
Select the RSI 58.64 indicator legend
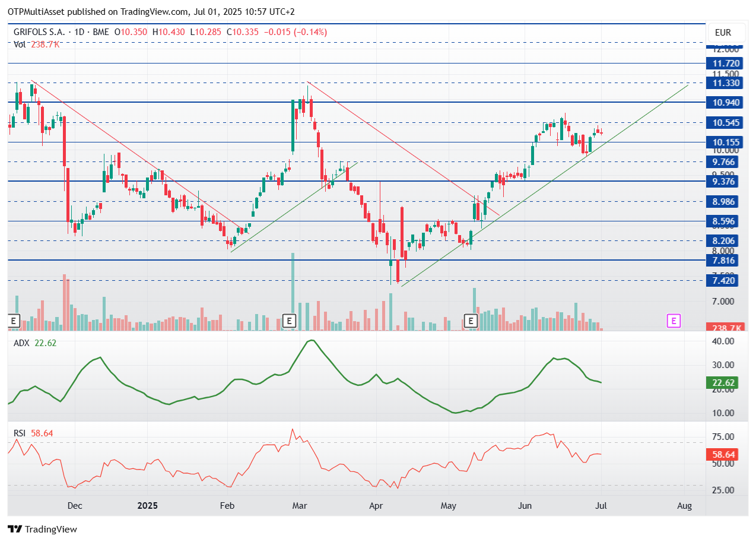33,433
